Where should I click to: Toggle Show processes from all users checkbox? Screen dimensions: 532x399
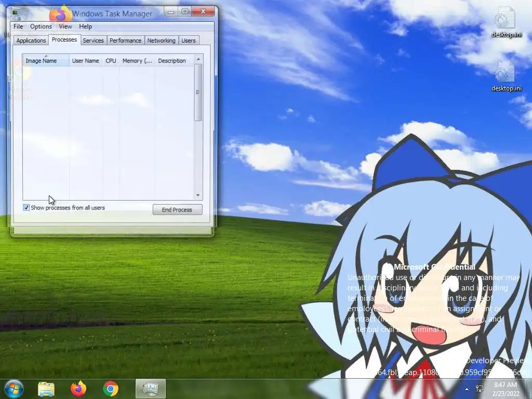coord(26,207)
